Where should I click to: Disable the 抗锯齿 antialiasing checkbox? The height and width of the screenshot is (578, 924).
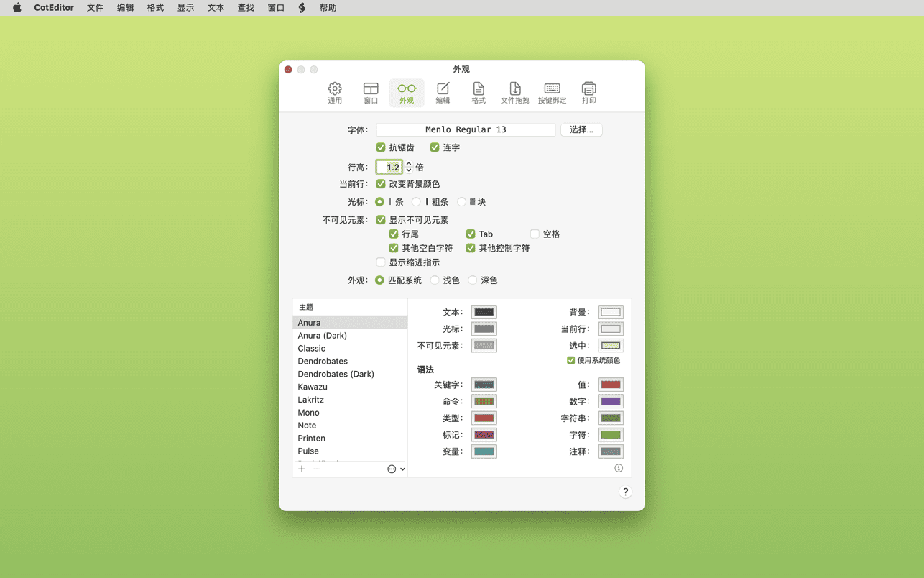381,147
